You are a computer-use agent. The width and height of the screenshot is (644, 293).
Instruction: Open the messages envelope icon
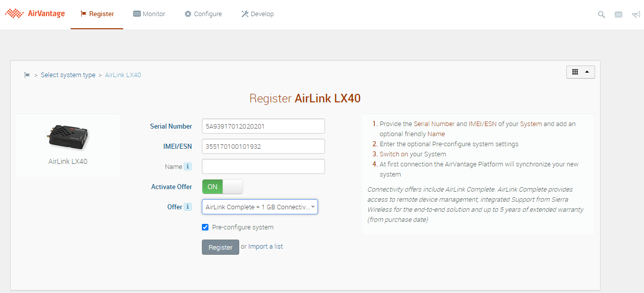click(618, 15)
